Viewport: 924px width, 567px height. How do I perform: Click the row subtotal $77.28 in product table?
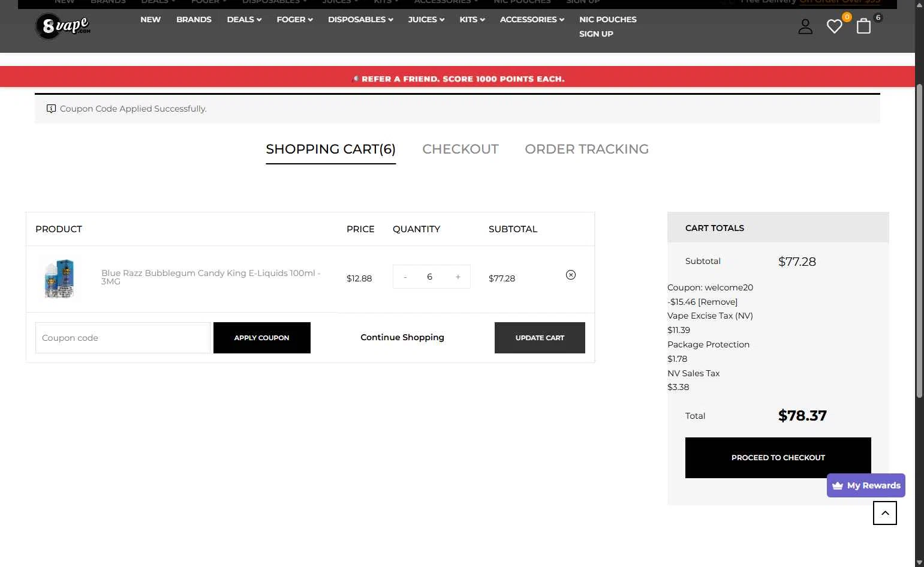[x=502, y=278]
